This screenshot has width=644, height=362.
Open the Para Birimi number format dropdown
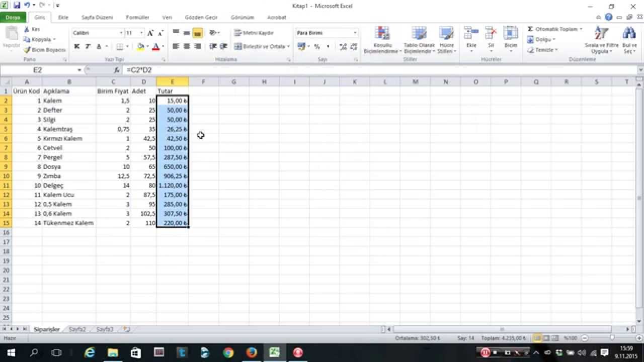pyautogui.click(x=355, y=33)
